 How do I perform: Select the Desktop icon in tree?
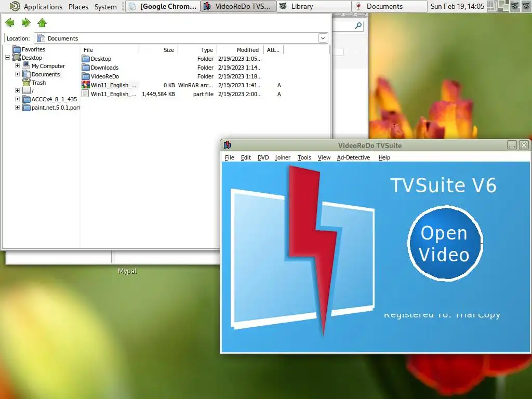pyautogui.click(x=17, y=57)
